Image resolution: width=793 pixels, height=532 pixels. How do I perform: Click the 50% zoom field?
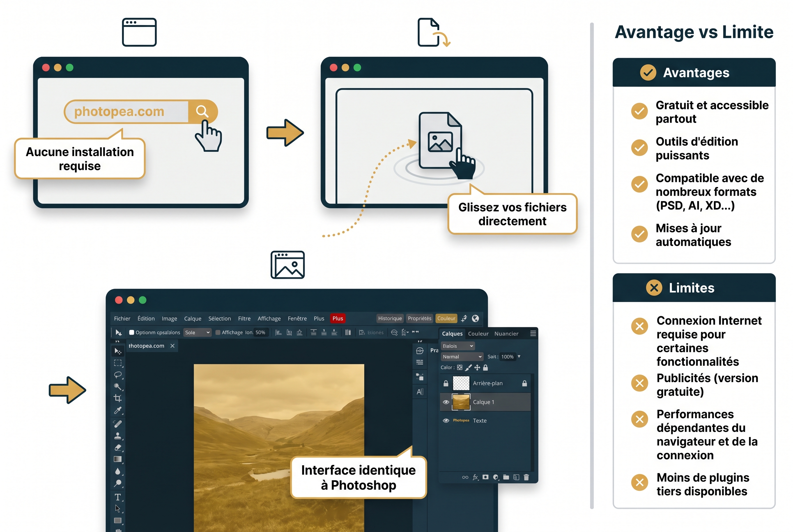[x=261, y=332]
